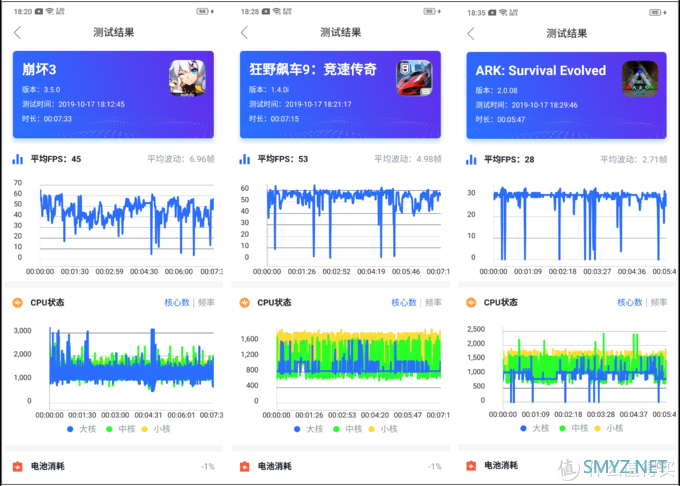Tap 时长: 00:07:33 duration text
This screenshot has height=486, width=680.
pos(47,119)
